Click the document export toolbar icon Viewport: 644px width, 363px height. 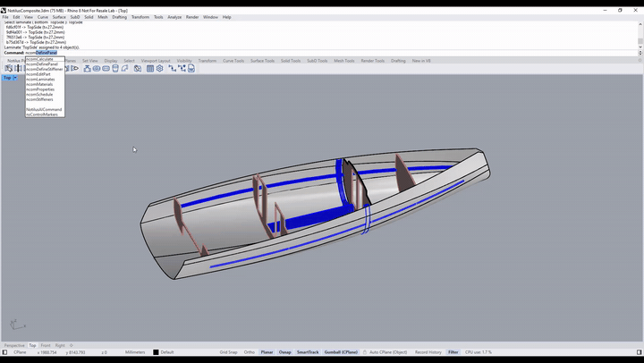click(x=191, y=68)
